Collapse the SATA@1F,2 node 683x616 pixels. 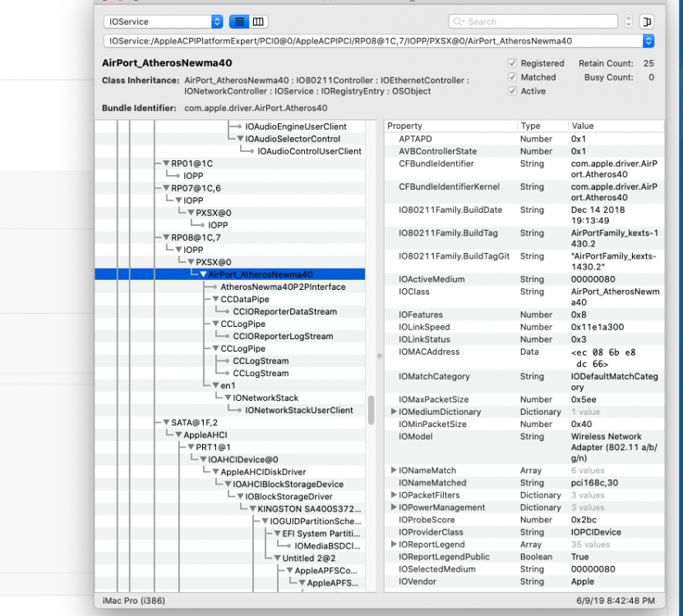tap(166, 423)
